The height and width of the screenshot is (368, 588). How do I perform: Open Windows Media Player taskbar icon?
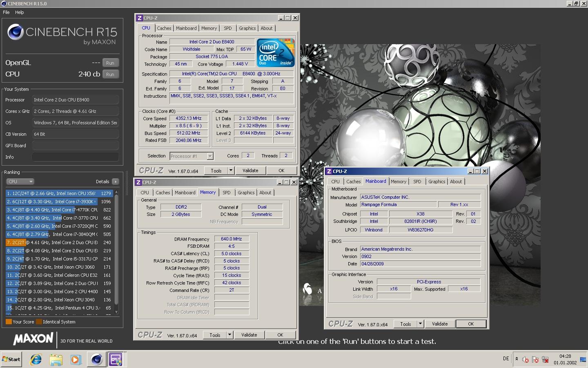tap(76, 359)
